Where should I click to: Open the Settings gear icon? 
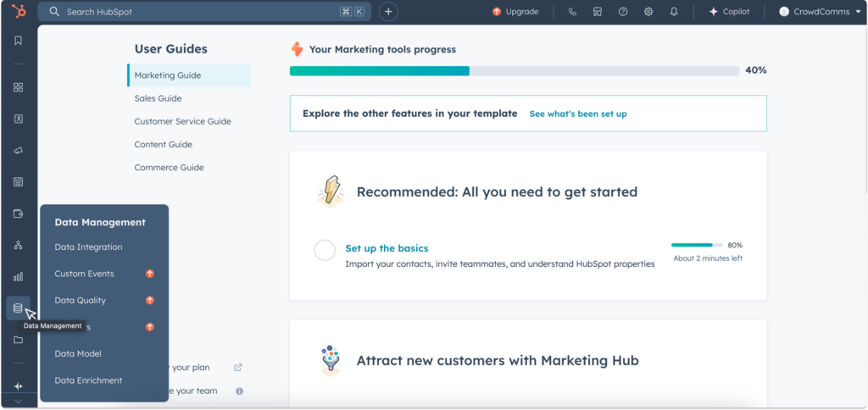(648, 12)
